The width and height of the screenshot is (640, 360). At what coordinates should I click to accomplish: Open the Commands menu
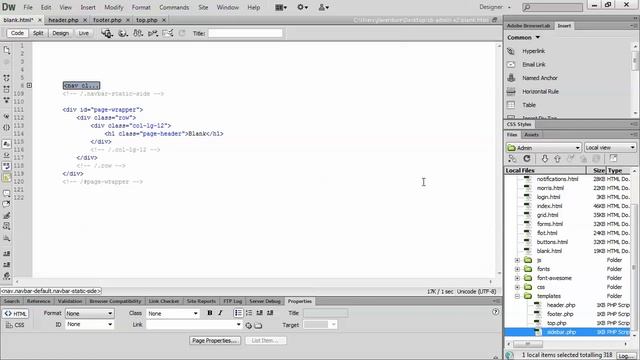(x=174, y=7)
